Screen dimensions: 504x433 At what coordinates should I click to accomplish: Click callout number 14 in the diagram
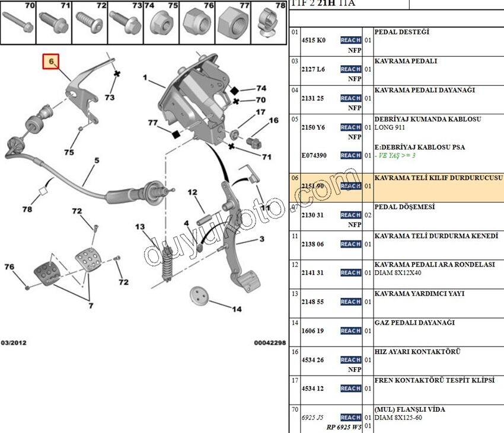(x=237, y=309)
